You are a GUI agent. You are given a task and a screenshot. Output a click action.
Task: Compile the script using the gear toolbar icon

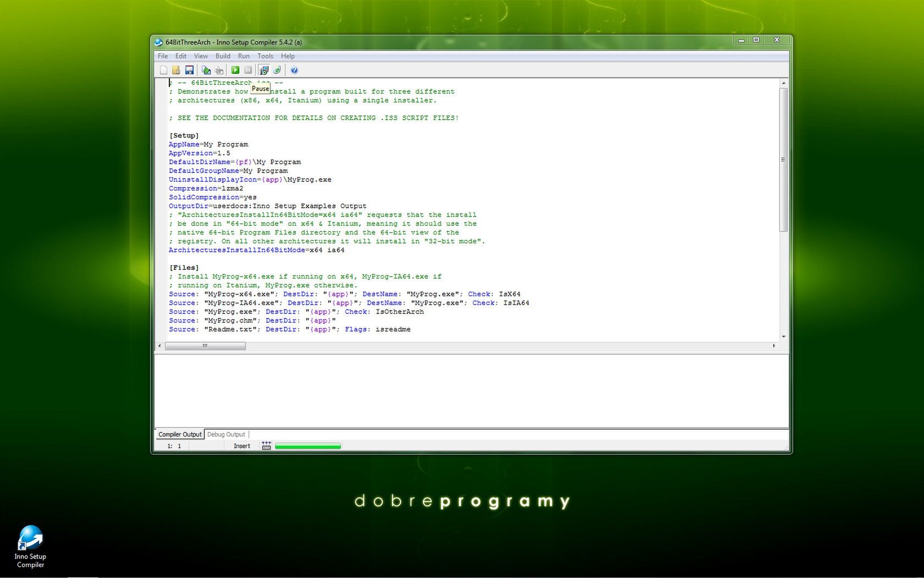click(x=206, y=70)
